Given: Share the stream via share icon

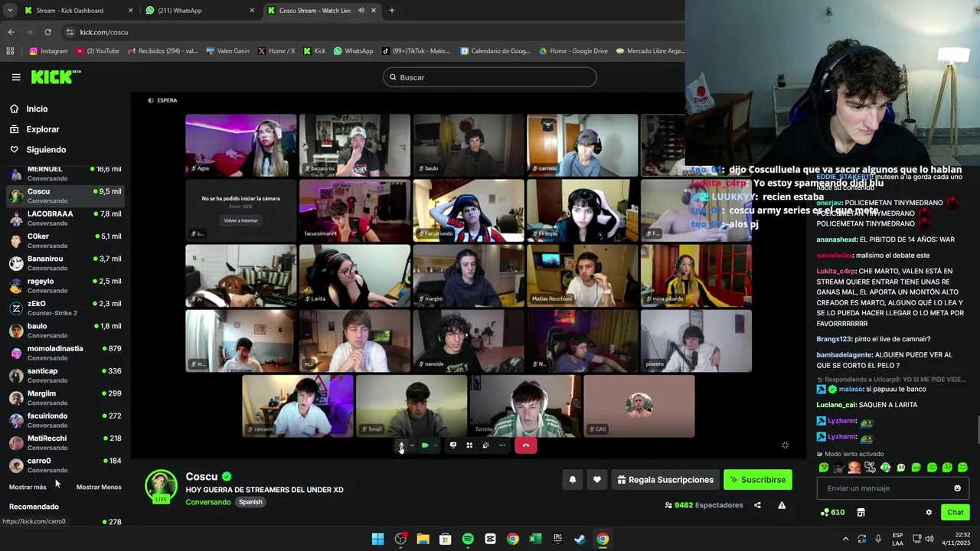Looking at the screenshot, I should click(x=757, y=505).
